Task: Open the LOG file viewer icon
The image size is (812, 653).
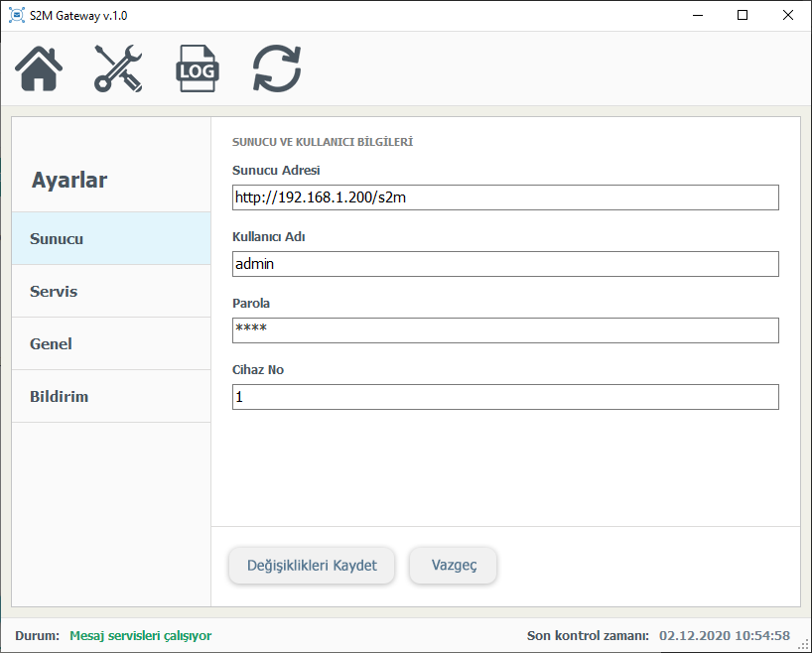Action: point(198,68)
